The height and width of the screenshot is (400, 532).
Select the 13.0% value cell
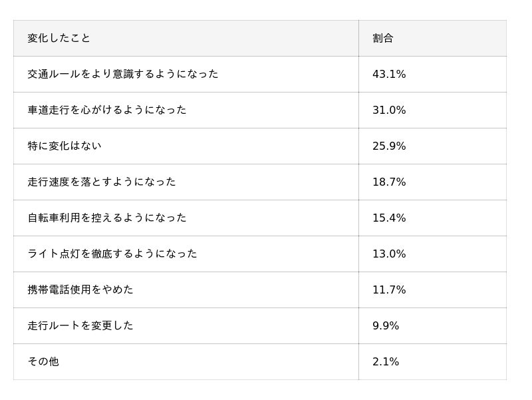pyautogui.click(x=433, y=254)
